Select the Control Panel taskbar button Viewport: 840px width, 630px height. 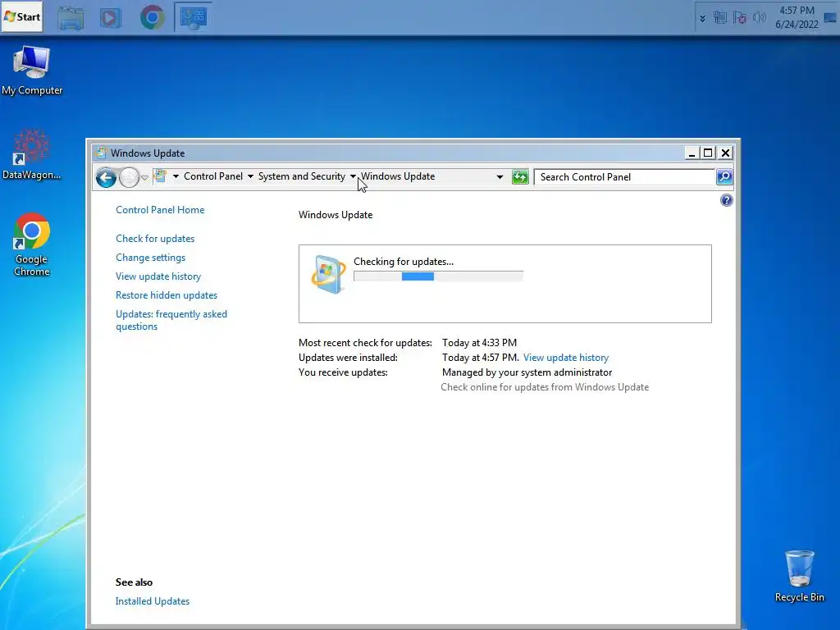click(194, 18)
